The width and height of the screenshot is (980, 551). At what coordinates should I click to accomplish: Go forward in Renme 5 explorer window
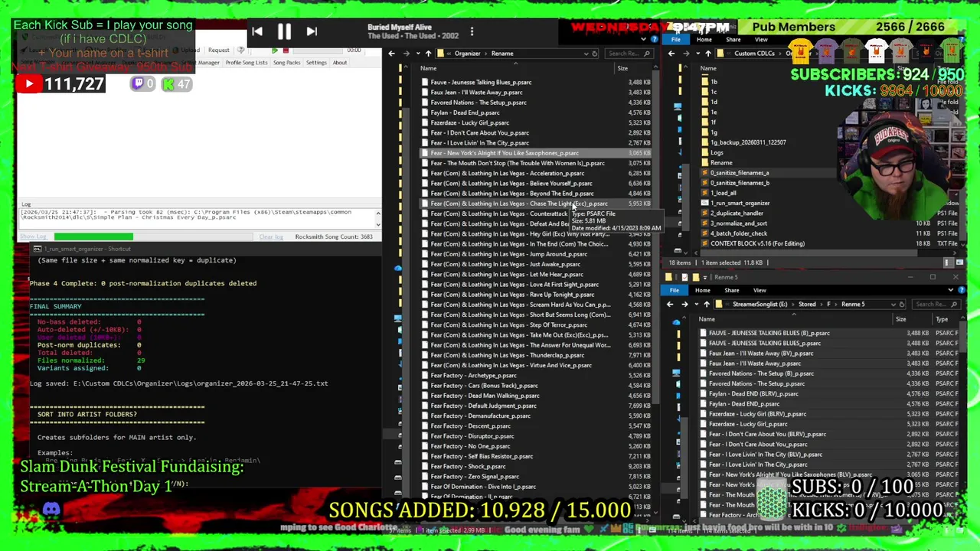[x=684, y=305]
